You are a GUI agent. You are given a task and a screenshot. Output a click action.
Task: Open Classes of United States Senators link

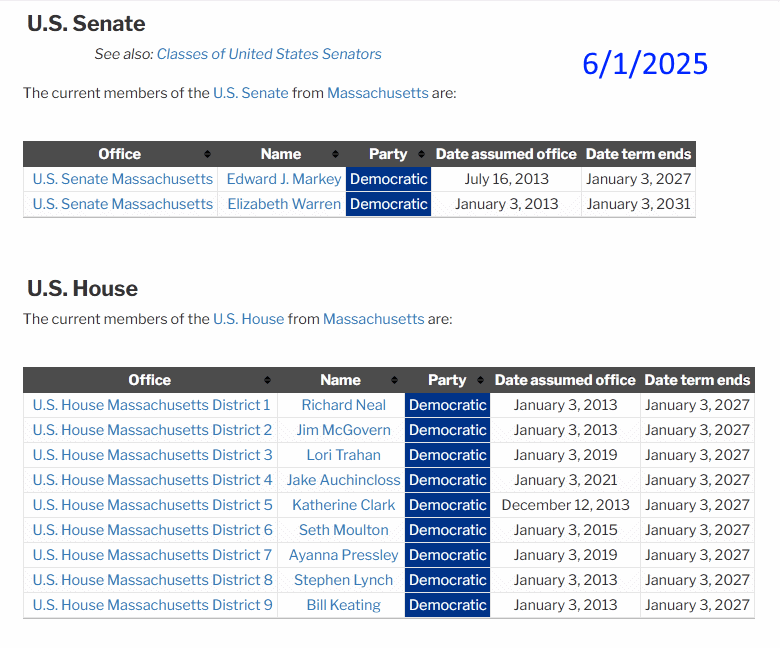click(x=269, y=54)
